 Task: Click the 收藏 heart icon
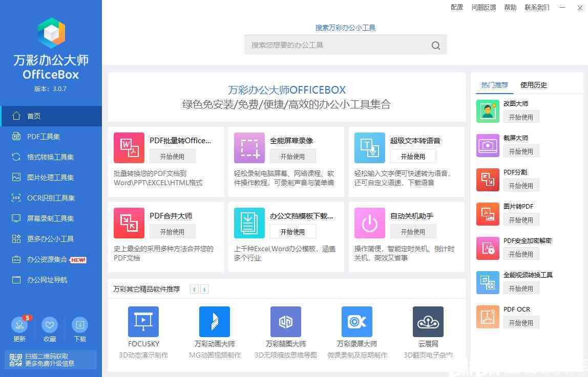(50, 325)
